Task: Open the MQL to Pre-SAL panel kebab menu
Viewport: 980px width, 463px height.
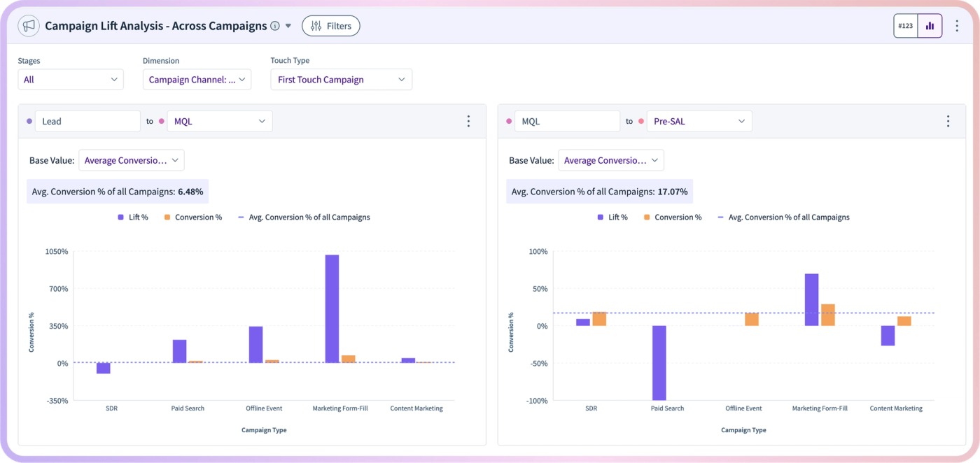Action: 948,121
